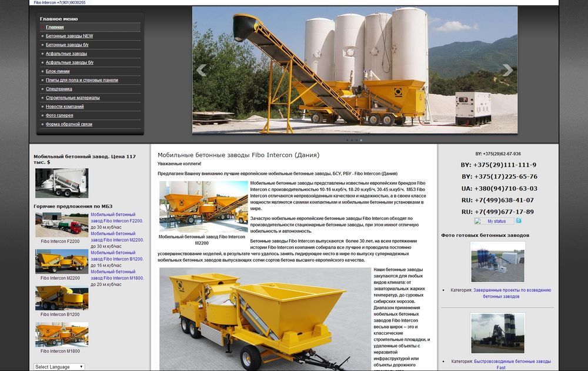This screenshot has height=371, width=588.
Task: Open link Fibo Intercon B1200 plant
Action: [x=117, y=256]
